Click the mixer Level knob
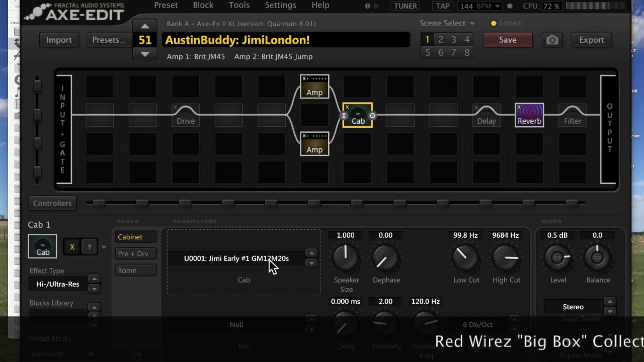Viewport: 644px width, 362px height. pos(557,257)
